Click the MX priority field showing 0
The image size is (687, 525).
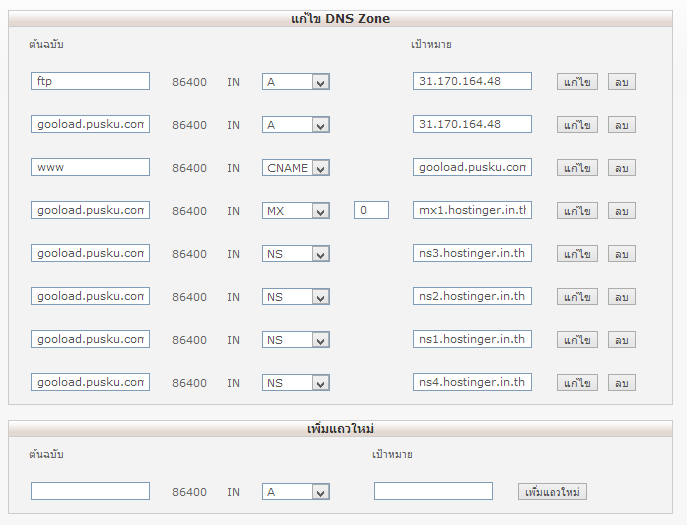pos(371,210)
